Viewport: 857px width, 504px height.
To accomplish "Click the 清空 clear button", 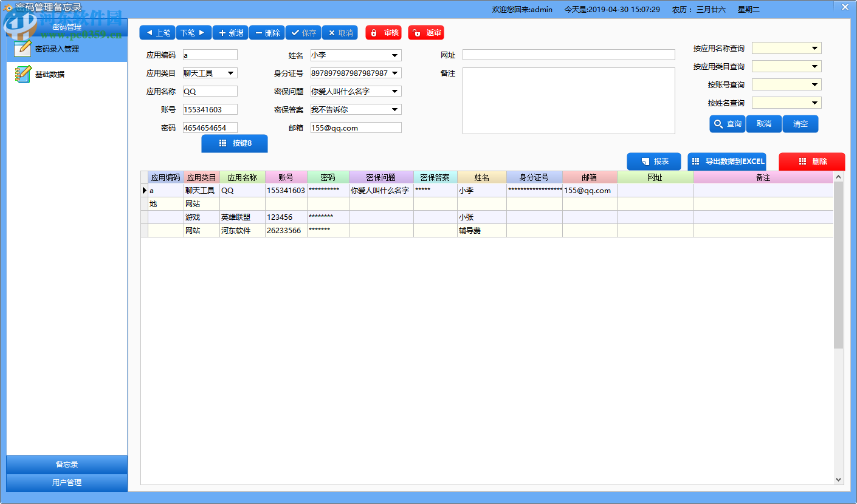I will click(x=800, y=123).
